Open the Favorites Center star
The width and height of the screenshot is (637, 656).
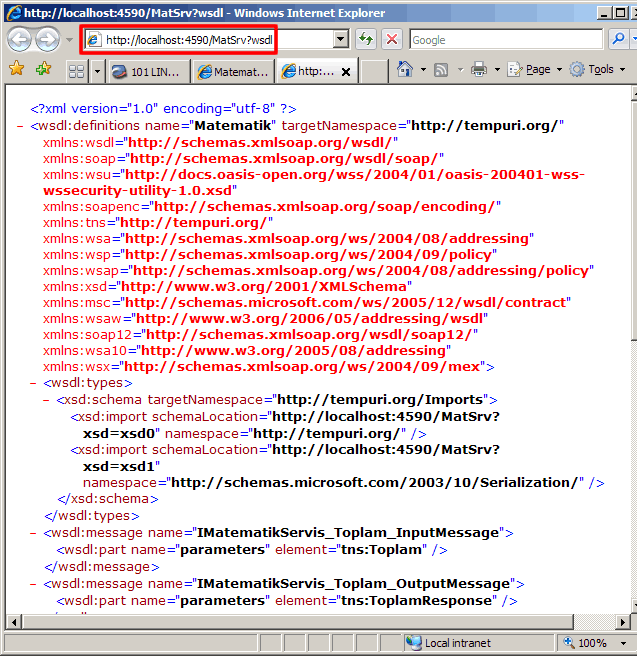pyautogui.click(x=16, y=70)
